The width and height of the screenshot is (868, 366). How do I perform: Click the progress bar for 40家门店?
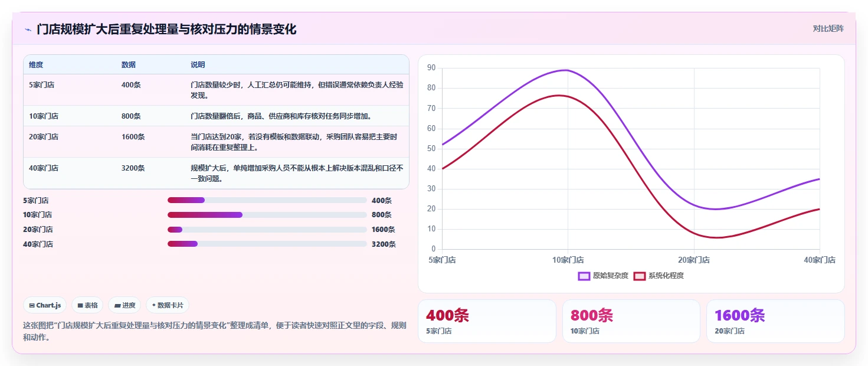pyautogui.click(x=267, y=244)
